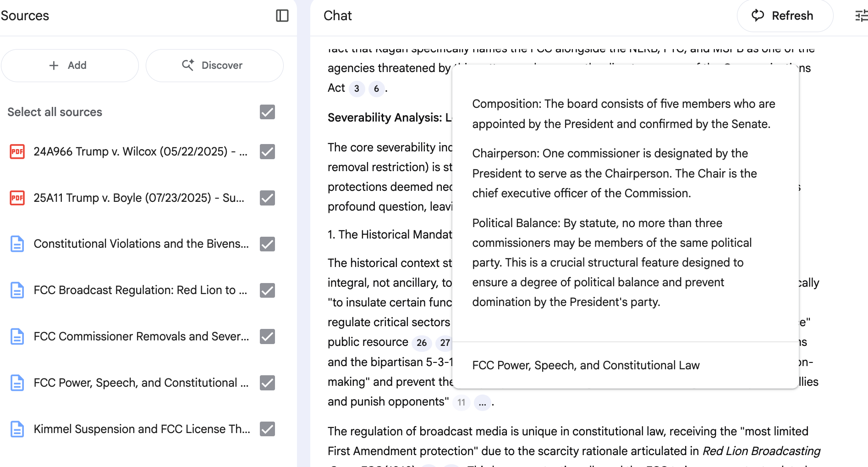868x467 pixels.
Task: Open citation 26 reference
Action: [422, 343]
